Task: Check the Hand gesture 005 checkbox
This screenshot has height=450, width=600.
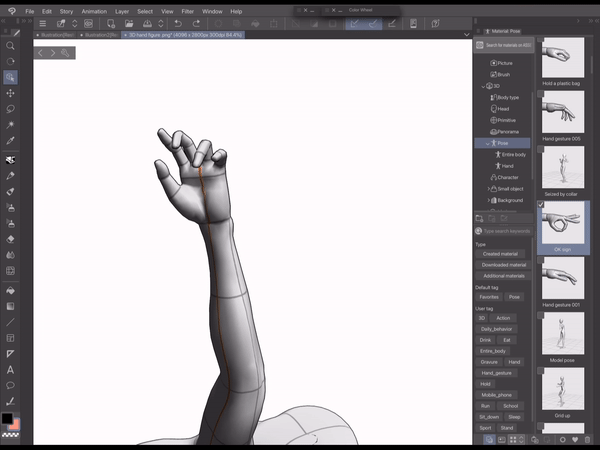Action: 542,93
